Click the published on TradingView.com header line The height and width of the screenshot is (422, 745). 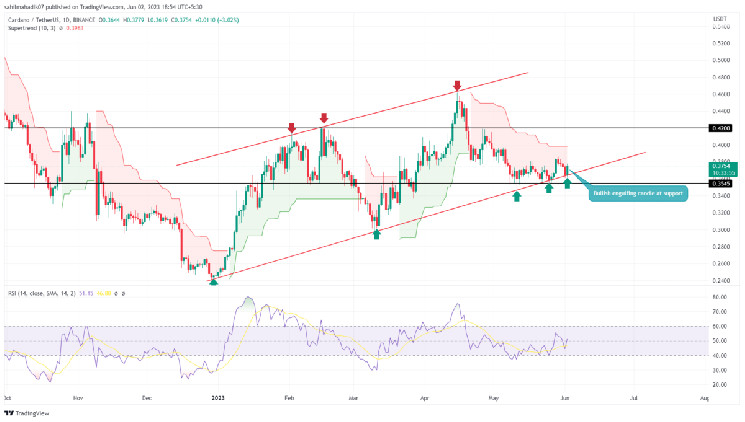click(x=103, y=7)
